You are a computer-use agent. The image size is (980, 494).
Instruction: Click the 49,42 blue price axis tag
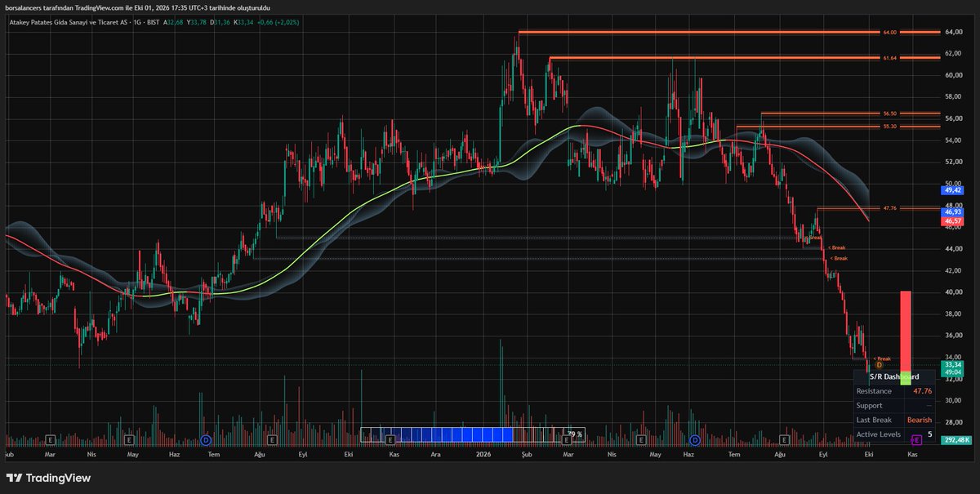pos(953,189)
